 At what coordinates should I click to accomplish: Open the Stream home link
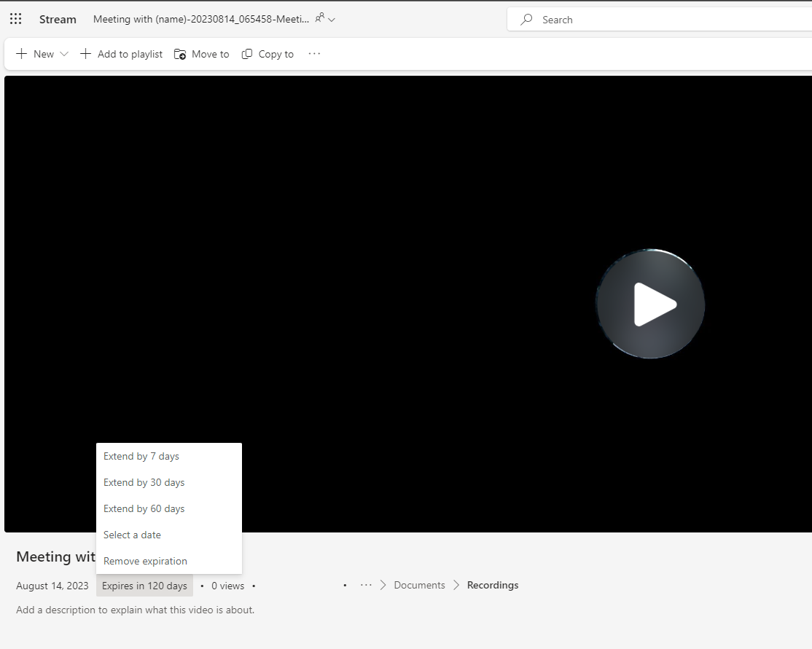tap(58, 19)
